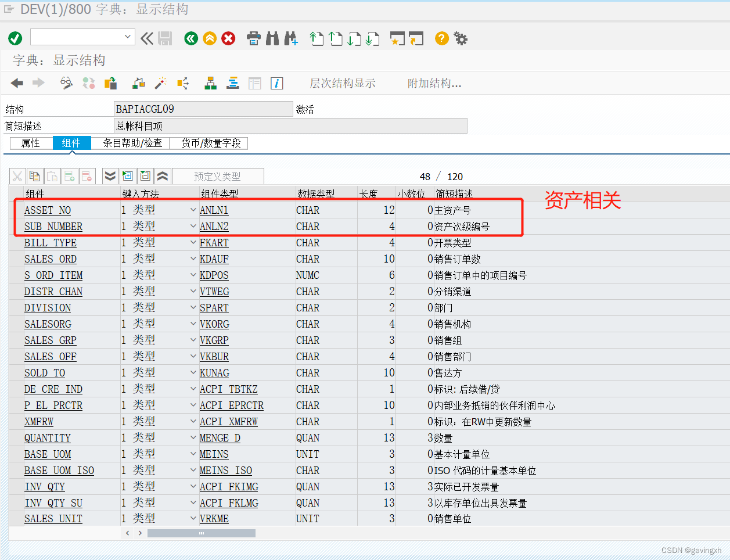The image size is (730, 560).
Task: Click the 层次结构显示 button
Action: point(343,83)
